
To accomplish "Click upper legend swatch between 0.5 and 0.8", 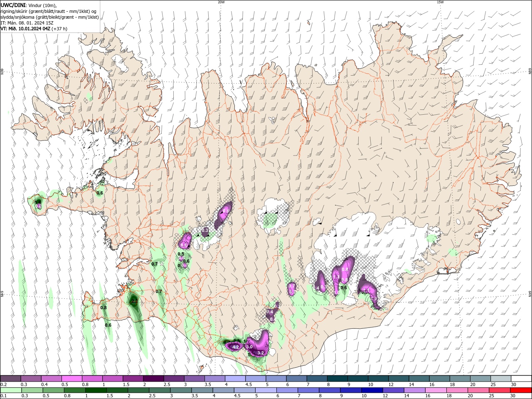I will 72,379.
